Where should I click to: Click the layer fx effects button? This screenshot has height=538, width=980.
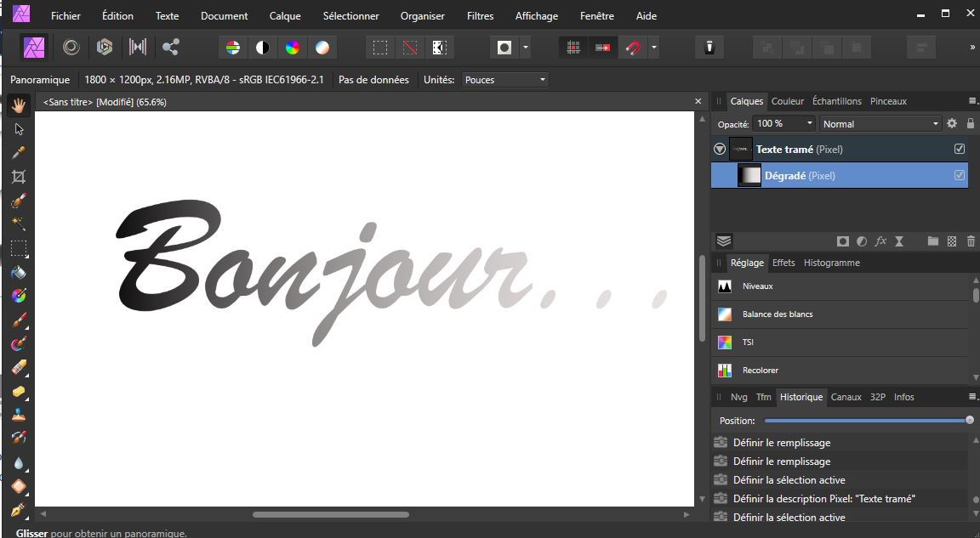[880, 241]
